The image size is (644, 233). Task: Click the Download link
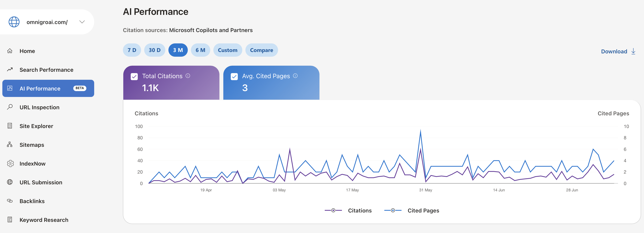[614, 51]
